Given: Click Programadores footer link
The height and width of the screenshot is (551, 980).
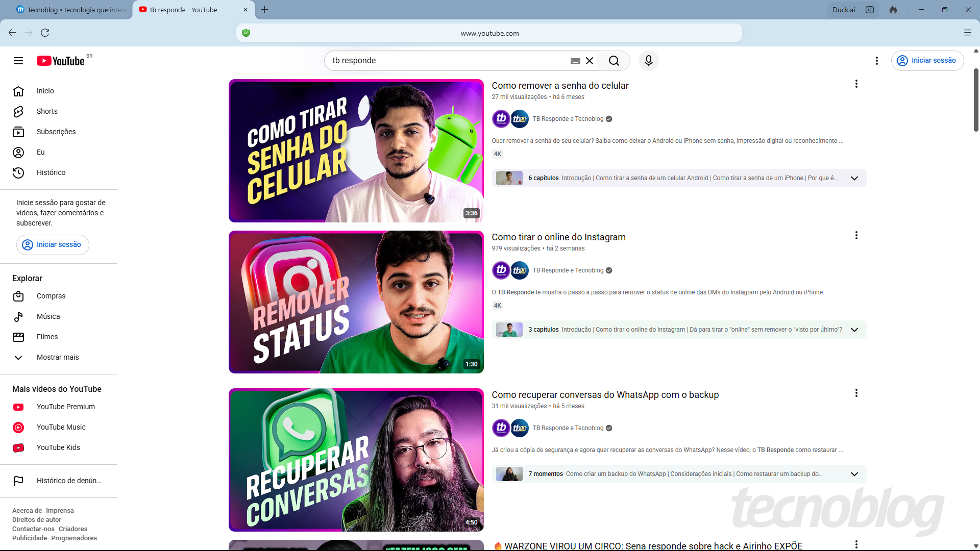Looking at the screenshot, I should click(74, 538).
